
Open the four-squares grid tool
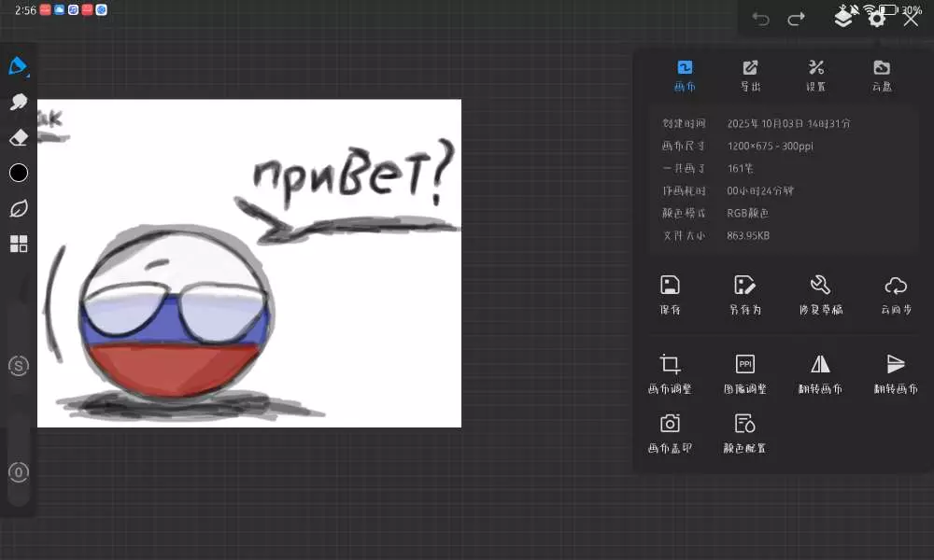tap(19, 244)
